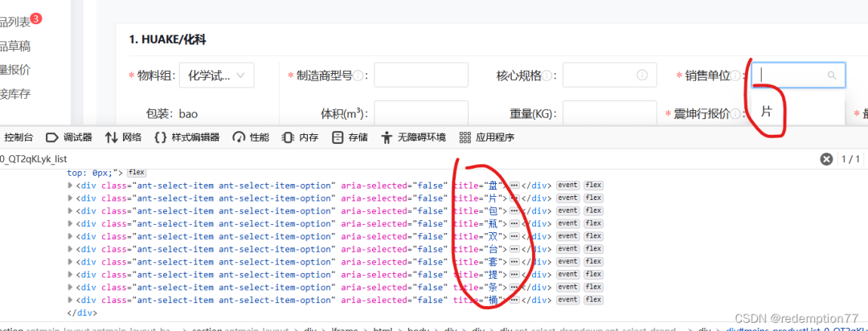The image size is (868, 331).
Task: Select the html breadcrumb in devtools
Action: click(383, 330)
